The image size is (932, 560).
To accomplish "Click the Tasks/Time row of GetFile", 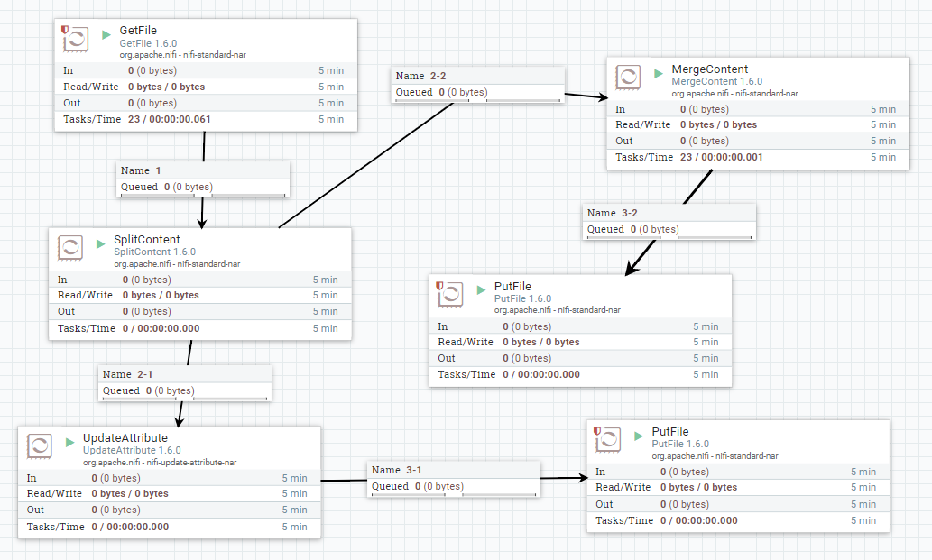I will 203,119.
